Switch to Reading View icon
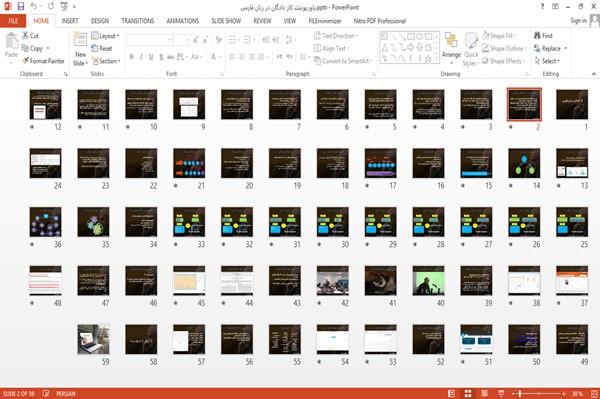Viewport: 600px width, 399px height. click(x=484, y=393)
